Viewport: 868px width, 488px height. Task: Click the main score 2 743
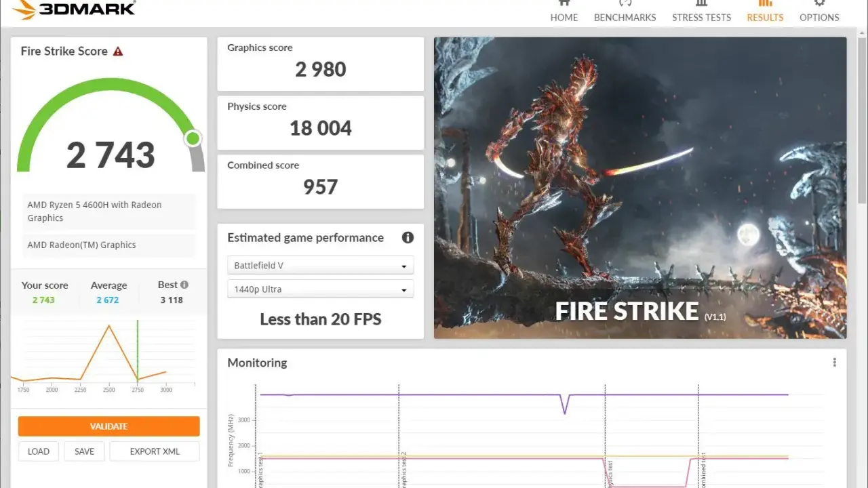tap(111, 155)
